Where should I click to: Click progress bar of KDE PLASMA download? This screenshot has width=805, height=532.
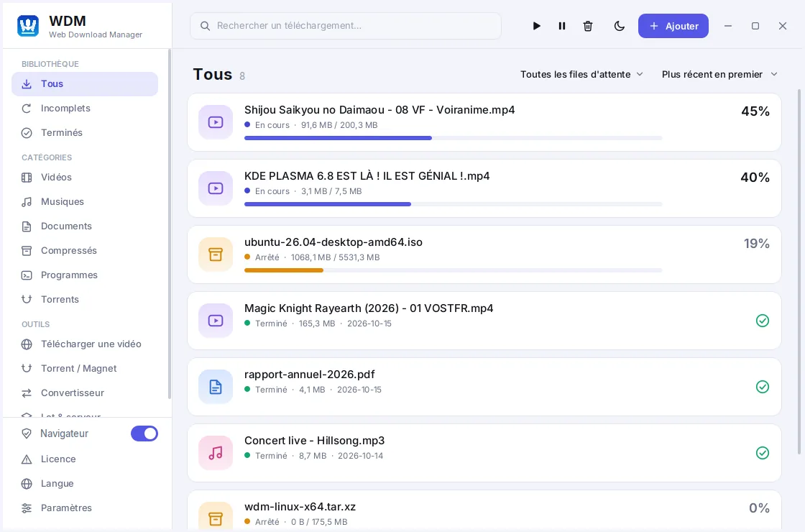(454, 204)
